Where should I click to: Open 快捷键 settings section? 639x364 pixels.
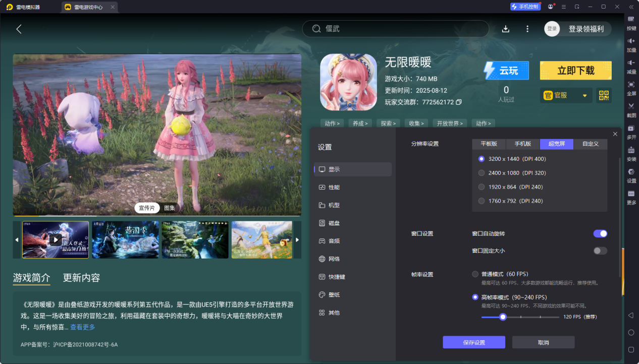coord(352,277)
